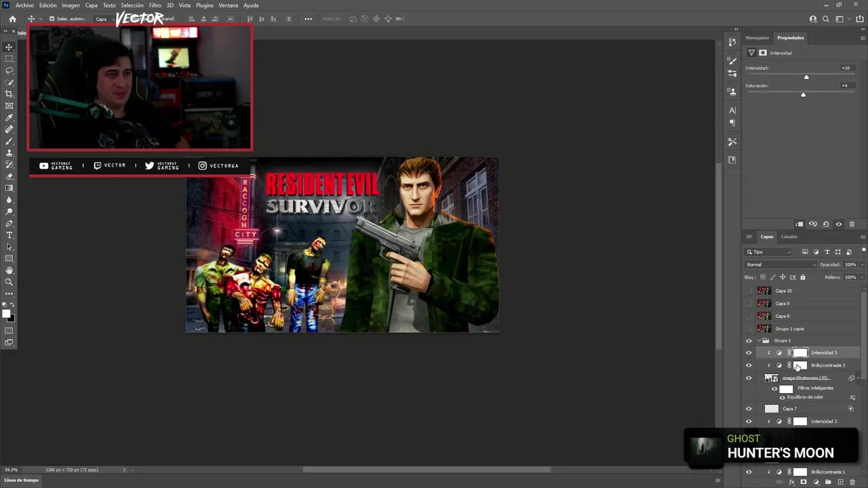
Task: Select the Rectangular Marquee tool
Action: coord(9,59)
